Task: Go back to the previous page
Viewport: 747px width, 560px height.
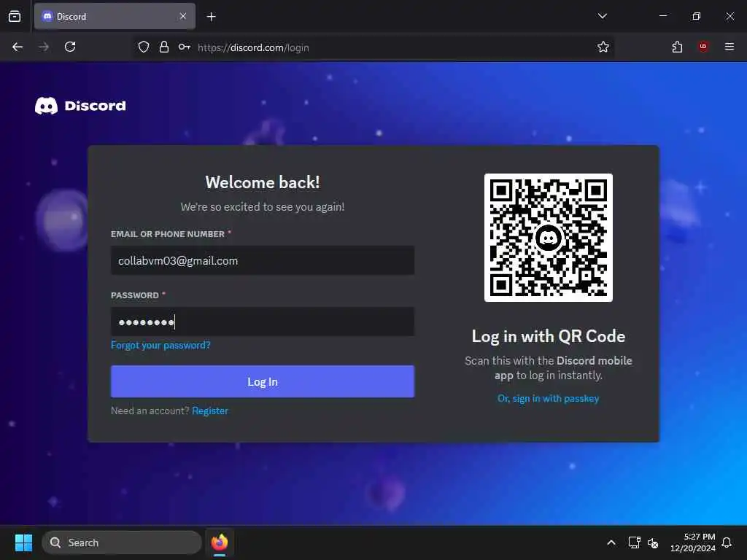Action: (x=18, y=47)
